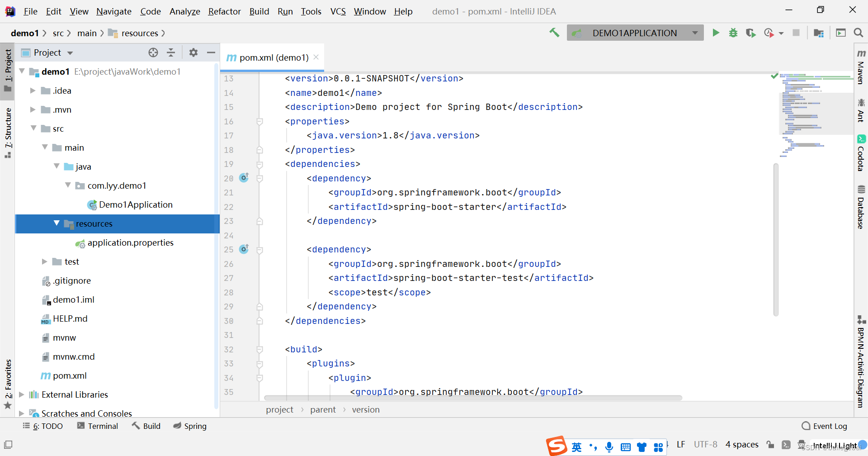Open the VCS menu
Image resolution: width=868 pixels, height=456 pixels.
point(338,11)
